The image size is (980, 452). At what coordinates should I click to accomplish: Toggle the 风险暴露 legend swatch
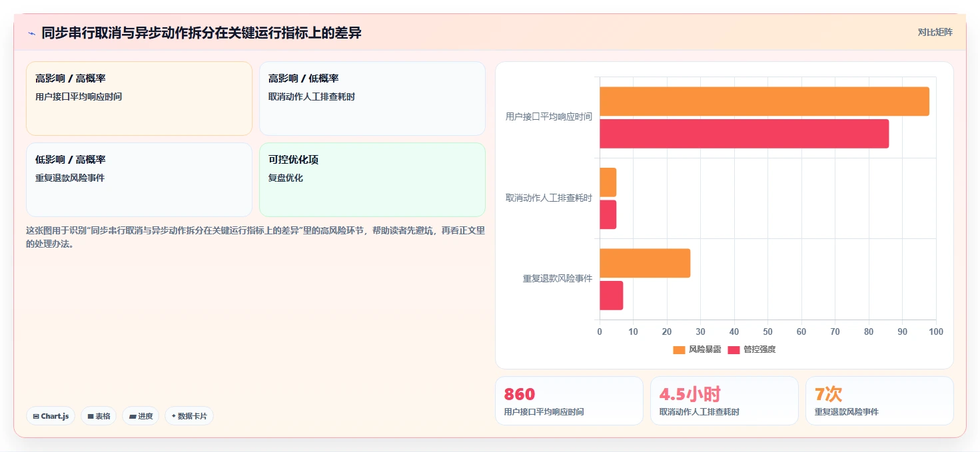679,349
